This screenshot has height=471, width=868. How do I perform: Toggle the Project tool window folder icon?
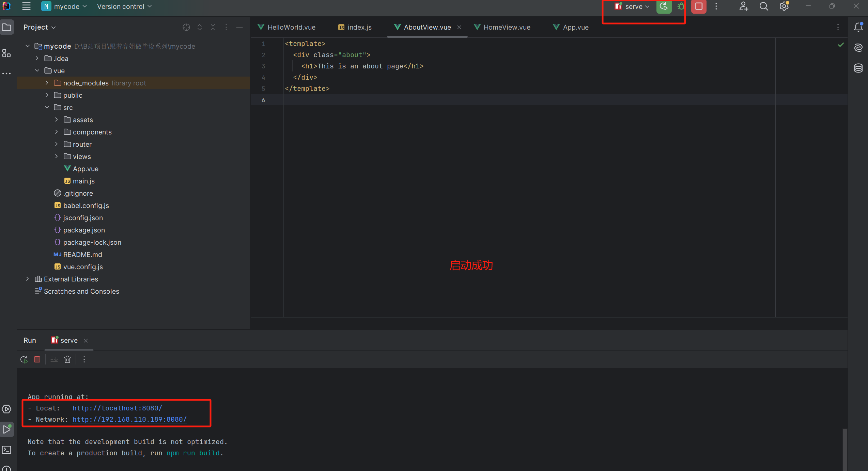(7, 27)
